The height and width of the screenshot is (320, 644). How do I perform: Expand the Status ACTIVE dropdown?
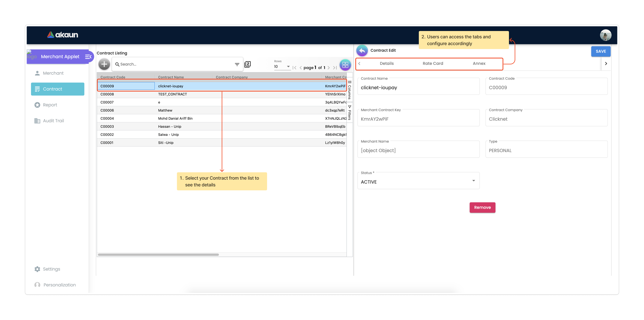click(x=473, y=181)
